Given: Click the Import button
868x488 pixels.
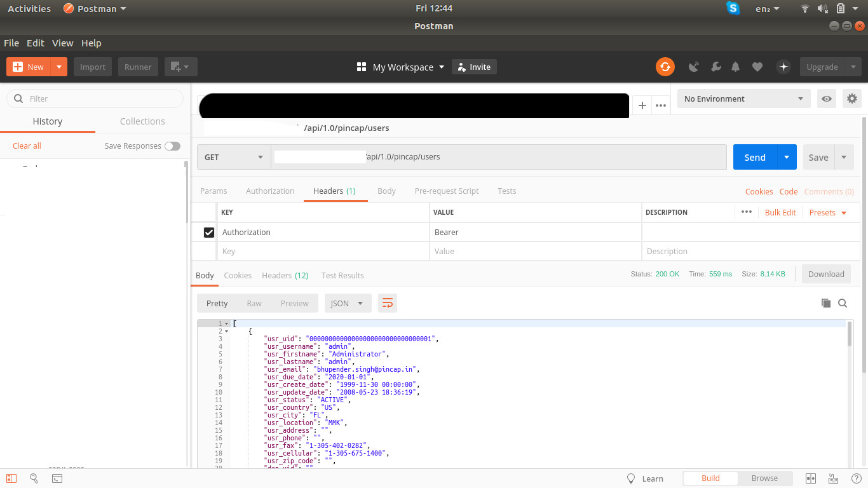Looking at the screenshot, I should [x=93, y=67].
